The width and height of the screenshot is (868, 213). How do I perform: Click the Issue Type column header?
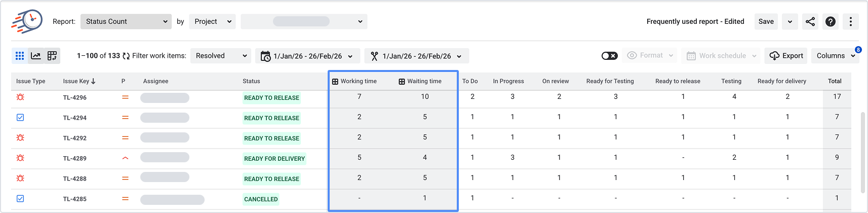point(31,81)
